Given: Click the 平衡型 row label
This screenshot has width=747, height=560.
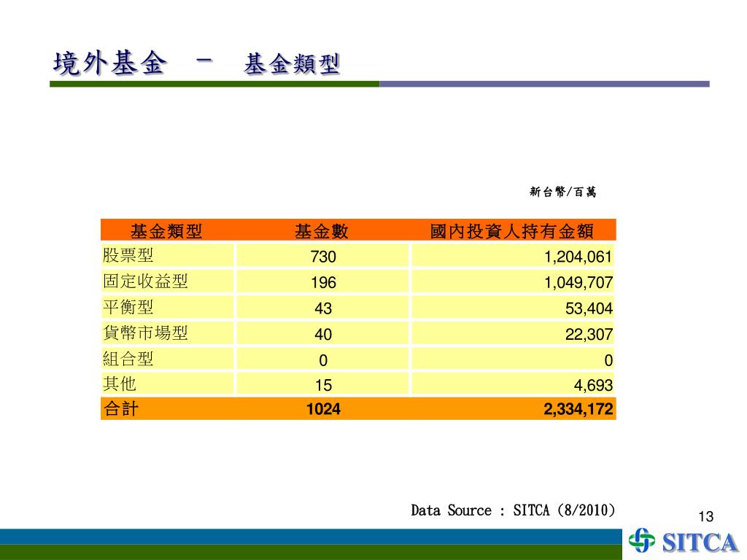Looking at the screenshot, I should (128, 307).
